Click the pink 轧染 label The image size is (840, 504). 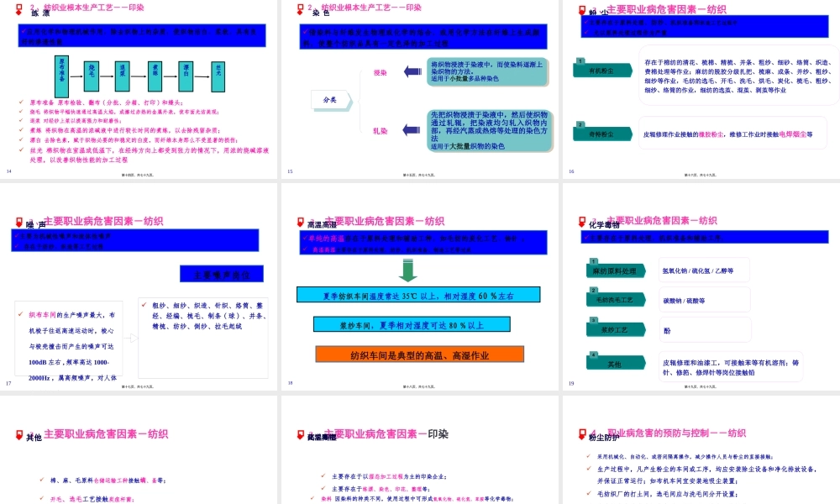click(381, 131)
